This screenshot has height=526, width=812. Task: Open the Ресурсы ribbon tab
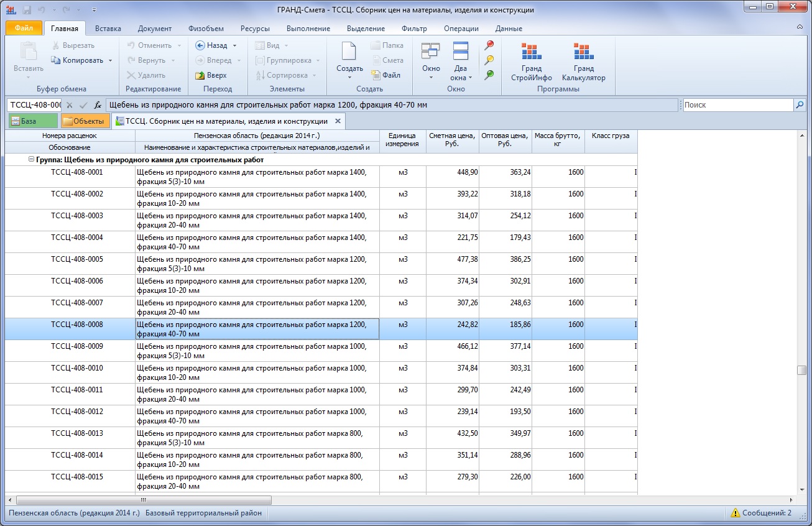point(255,29)
